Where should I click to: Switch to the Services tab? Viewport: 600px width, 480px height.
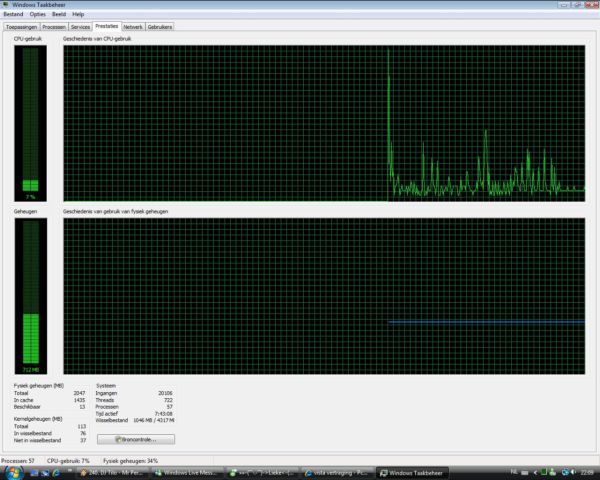[80, 27]
